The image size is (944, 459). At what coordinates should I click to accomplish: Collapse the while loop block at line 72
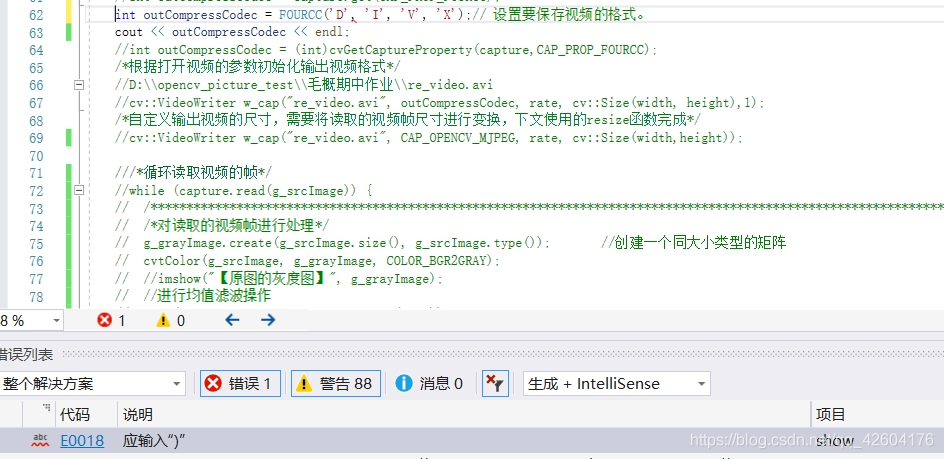tap(78, 190)
